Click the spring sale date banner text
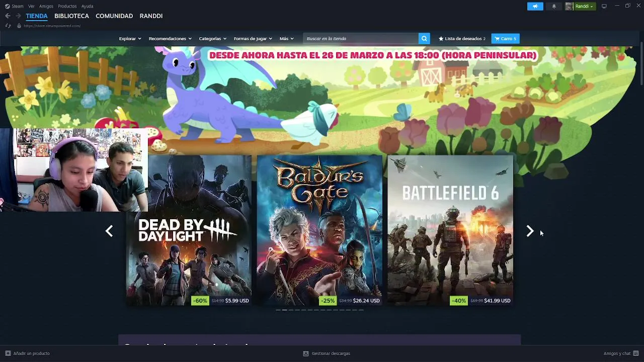The height and width of the screenshot is (362, 644). tap(373, 55)
